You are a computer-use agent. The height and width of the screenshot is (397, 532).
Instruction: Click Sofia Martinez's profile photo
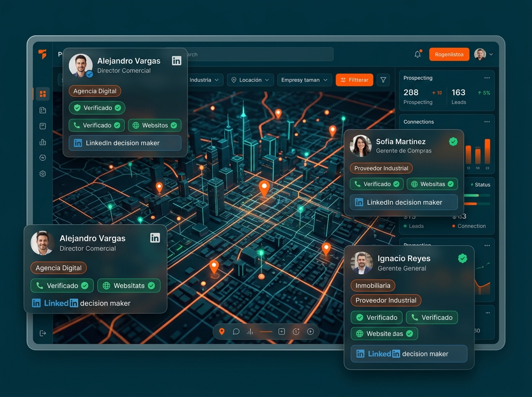point(360,146)
